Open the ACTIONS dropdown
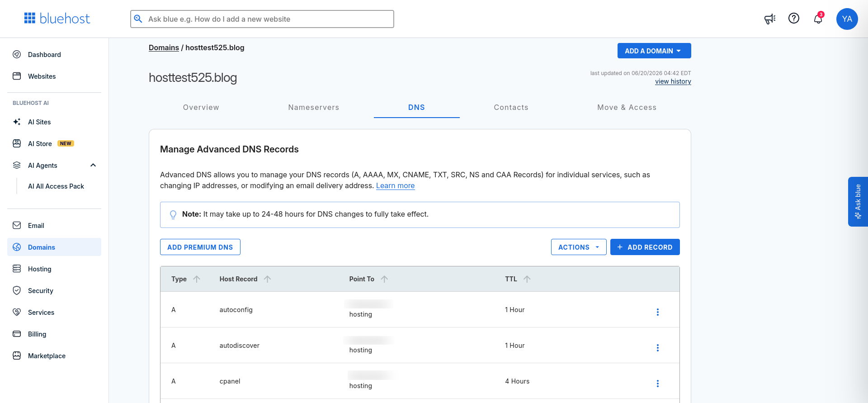 click(579, 247)
